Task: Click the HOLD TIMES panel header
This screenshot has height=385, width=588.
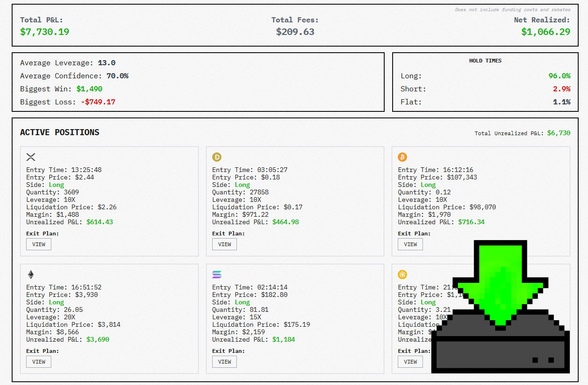Action: 485,61
